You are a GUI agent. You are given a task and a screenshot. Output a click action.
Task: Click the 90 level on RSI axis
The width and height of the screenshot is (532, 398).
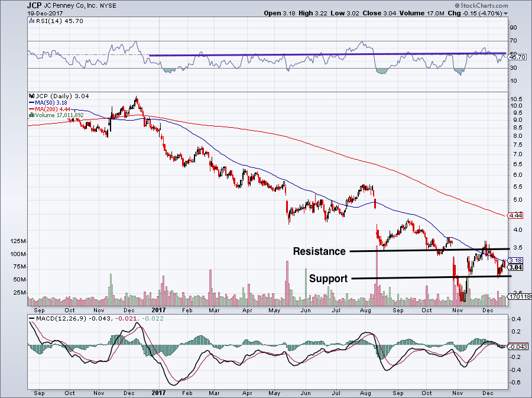pyautogui.click(x=513, y=28)
